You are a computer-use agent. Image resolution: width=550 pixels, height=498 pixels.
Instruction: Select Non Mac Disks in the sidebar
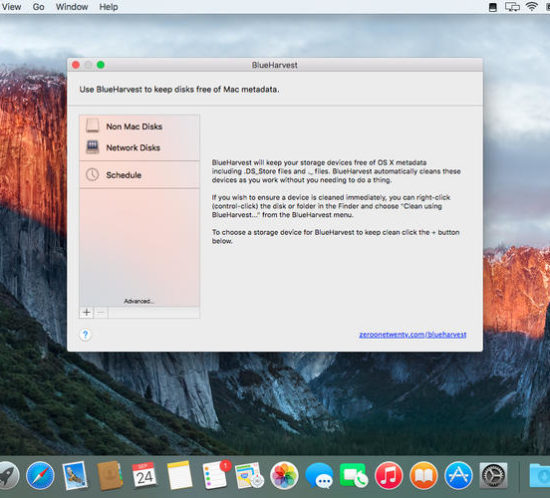[139, 126]
